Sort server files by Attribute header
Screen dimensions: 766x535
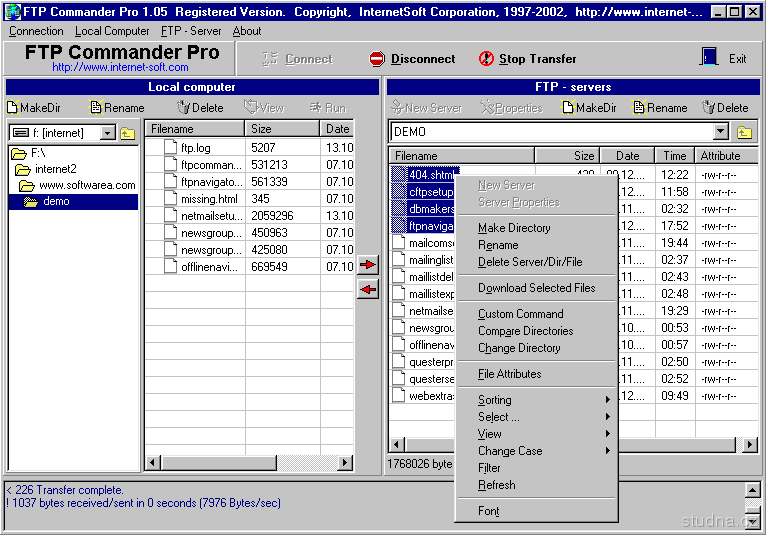(726, 156)
